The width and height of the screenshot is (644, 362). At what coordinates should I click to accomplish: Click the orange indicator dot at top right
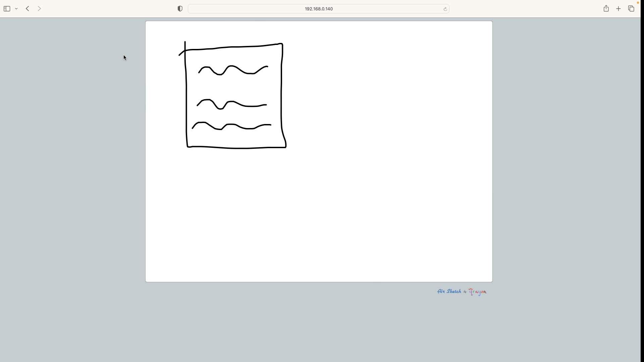(638, 3)
